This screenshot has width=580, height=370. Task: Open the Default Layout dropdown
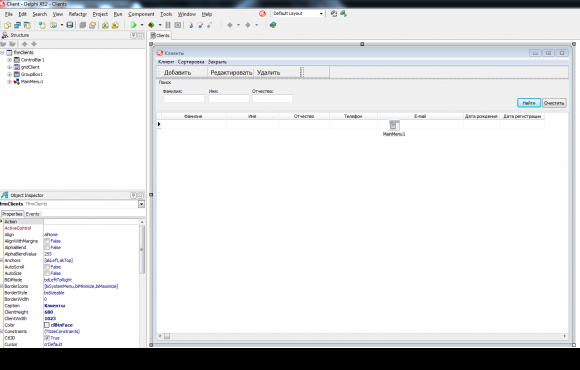(x=298, y=14)
